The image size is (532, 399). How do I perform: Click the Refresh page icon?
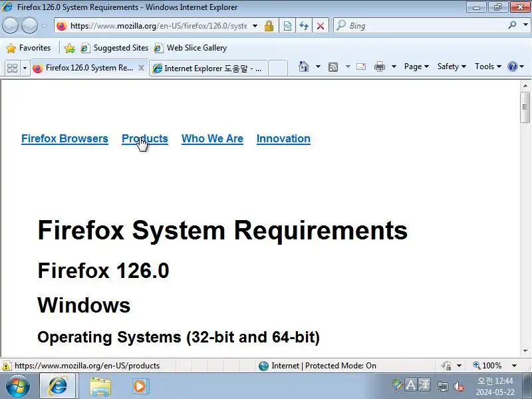304,26
